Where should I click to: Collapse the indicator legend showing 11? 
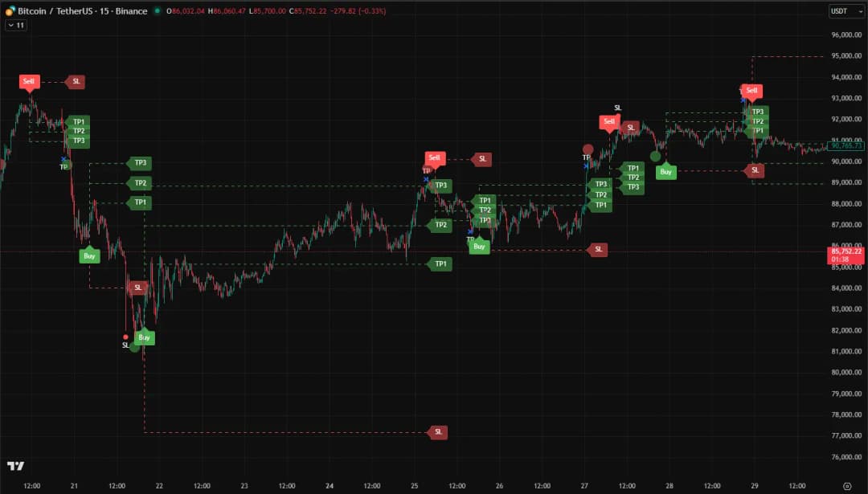(15, 26)
